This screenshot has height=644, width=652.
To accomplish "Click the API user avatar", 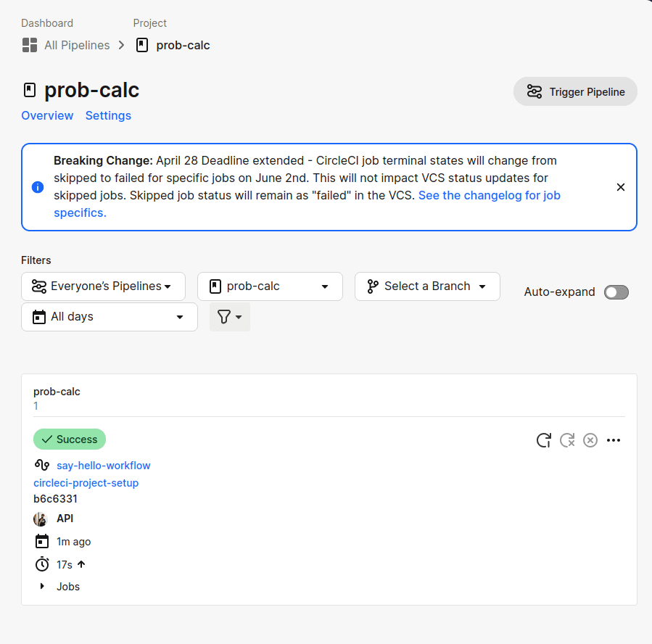I will point(41,519).
